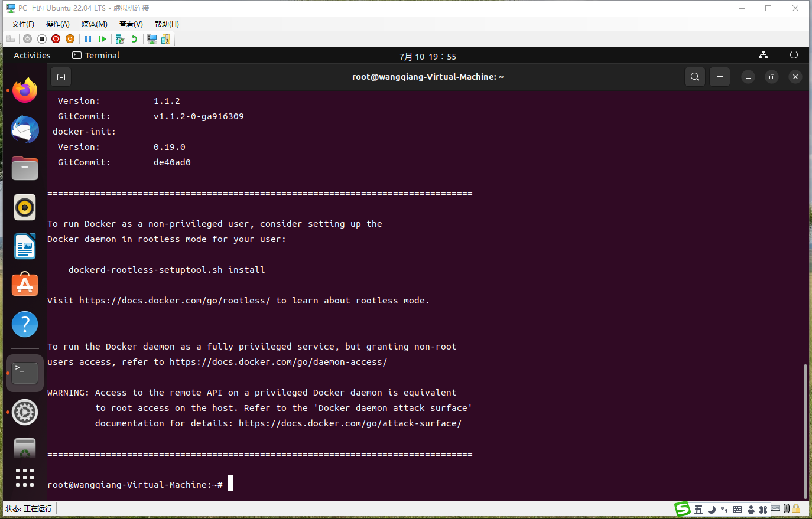Click the grey Start VM power icon
Viewport: 812px width, 519px height.
[x=27, y=39]
